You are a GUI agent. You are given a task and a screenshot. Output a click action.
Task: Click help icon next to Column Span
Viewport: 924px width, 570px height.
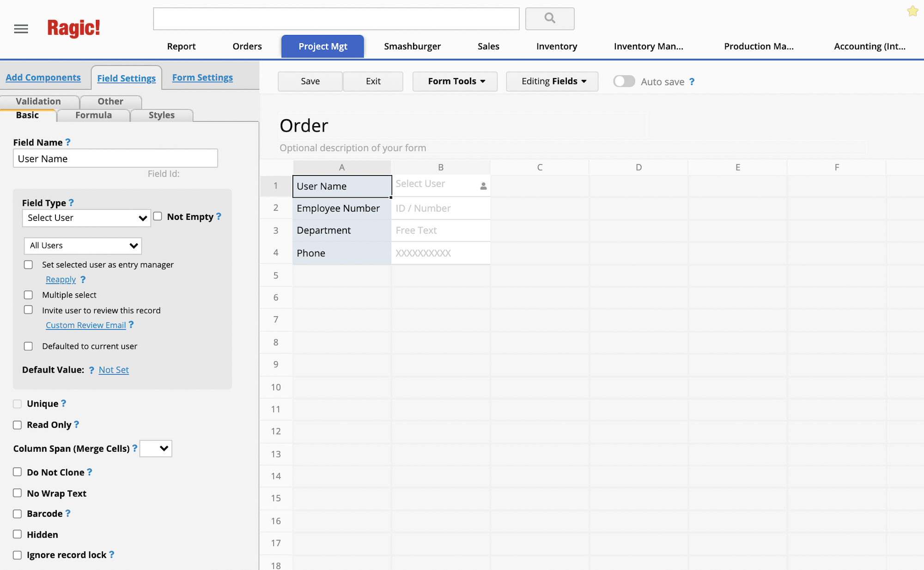click(135, 448)
